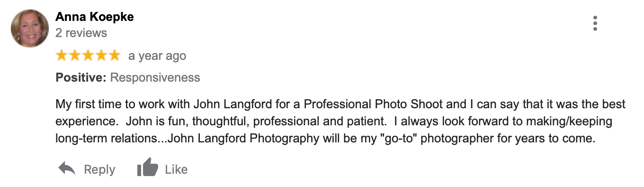Screen dimensions: 644x187
Task: Click the Reply text label
Action: tap(99, 169)
